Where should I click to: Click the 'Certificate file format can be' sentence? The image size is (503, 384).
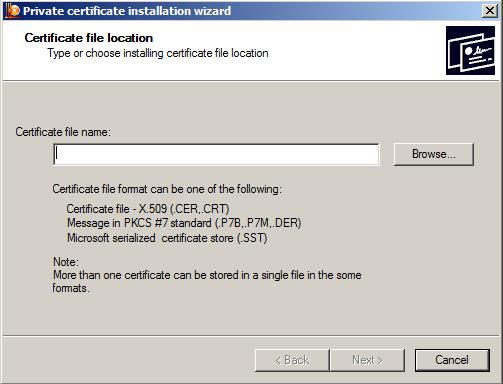[167, 189]
